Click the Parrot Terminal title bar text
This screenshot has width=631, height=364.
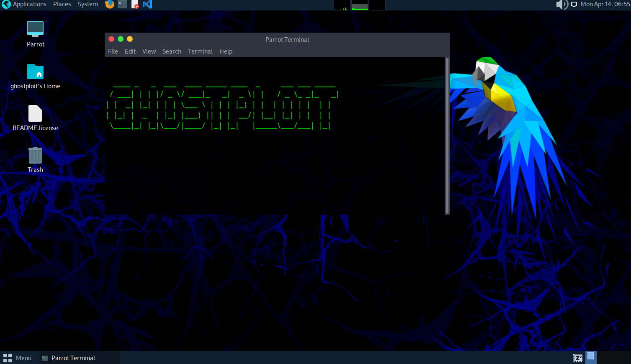(x=287, y=40)
